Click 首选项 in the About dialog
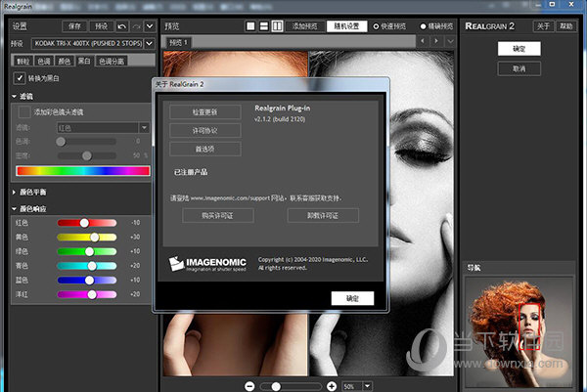The width and height of the screenshot is (587, 392). 205,149
